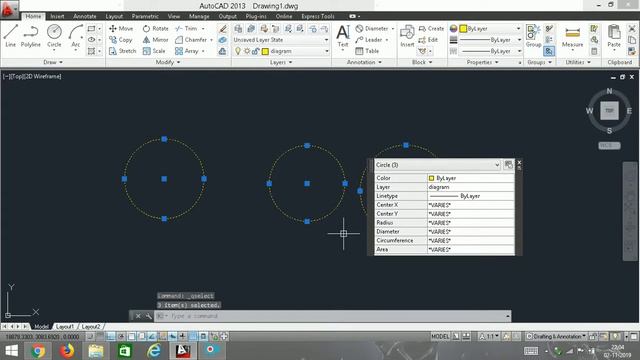Open File Explorer from taskbar

coord(96,351)
